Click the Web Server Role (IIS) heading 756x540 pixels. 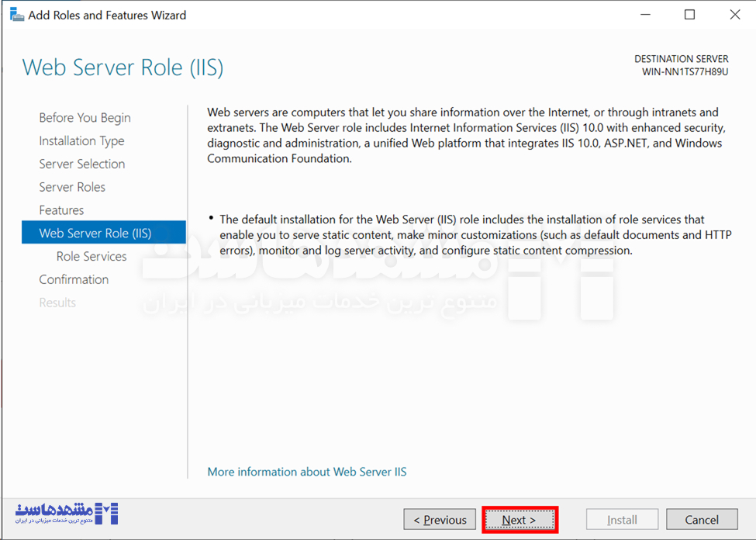click(x=123, y=67)
